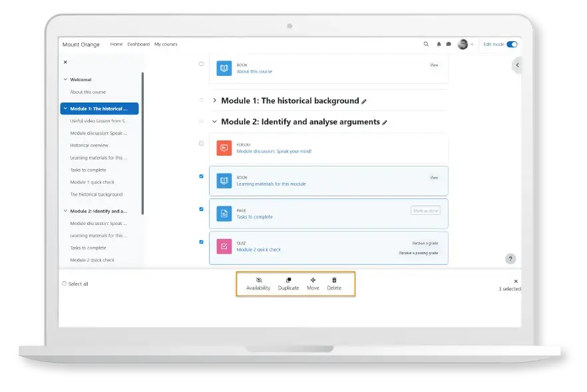Edit Module 1 title with pencil icon

[364, 101]
